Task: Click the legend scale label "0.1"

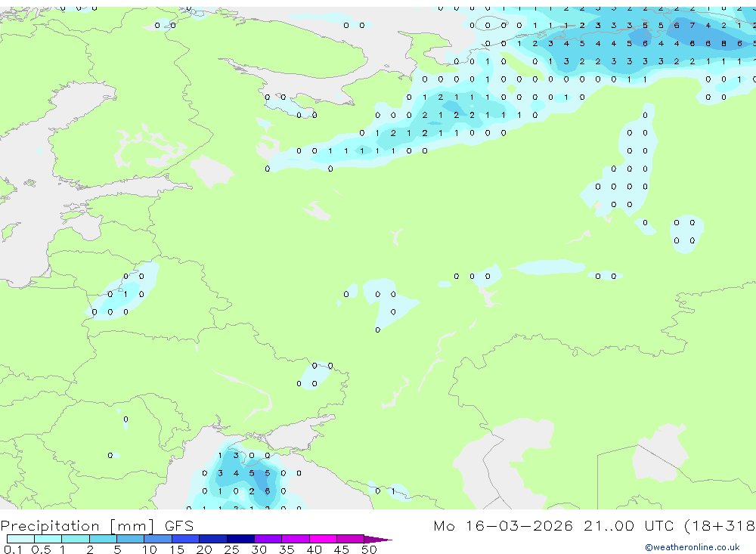Action: click(13, 549)
